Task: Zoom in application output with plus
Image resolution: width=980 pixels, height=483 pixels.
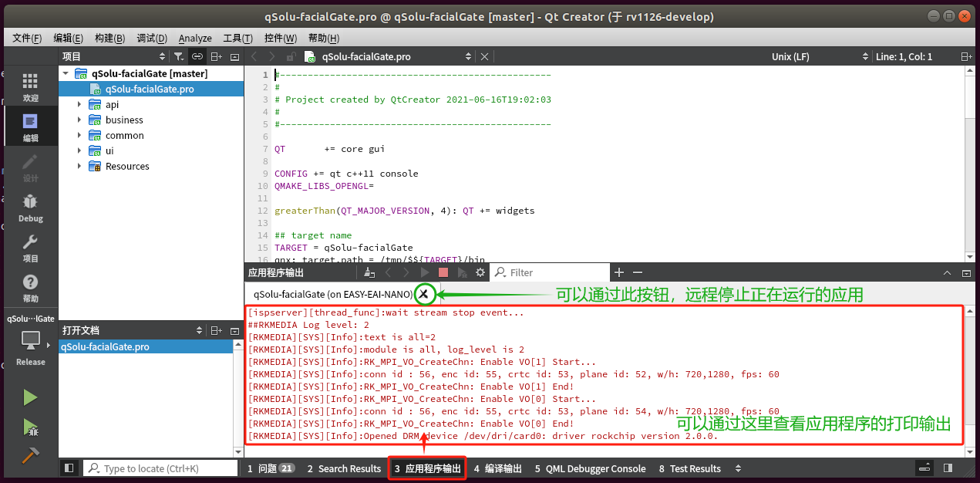Action: tap(618, 272)
